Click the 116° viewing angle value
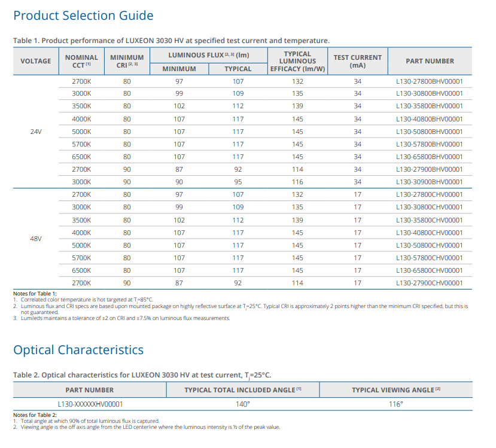The height and width of the screenshot is (448, 496). click(396, 404)
